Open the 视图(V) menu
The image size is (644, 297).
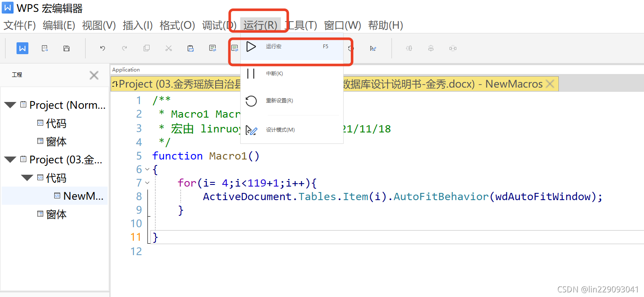click(x=99, y=25)
